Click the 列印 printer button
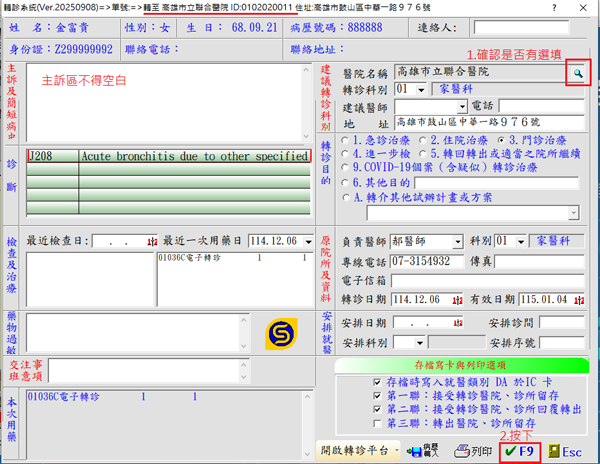 pos(476,451)
